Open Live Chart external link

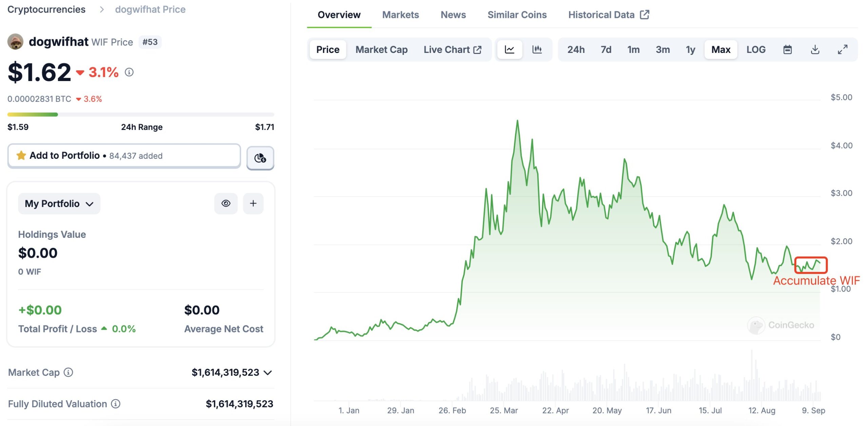[x=452, y=50]
